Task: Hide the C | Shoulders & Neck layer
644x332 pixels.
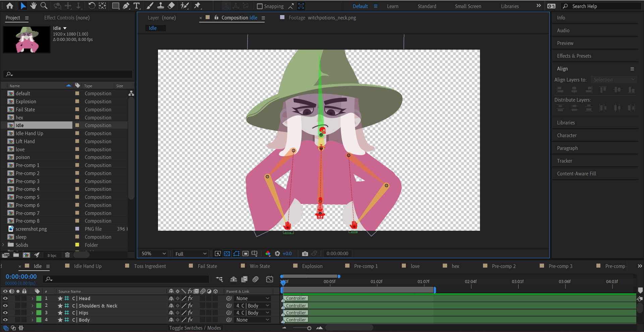Action: pyautogui.click(x=5, y=306)
